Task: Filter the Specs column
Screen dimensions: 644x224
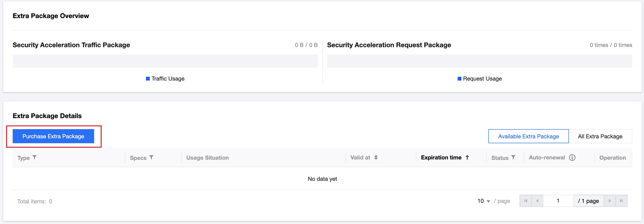Action: tap(151, 157)
